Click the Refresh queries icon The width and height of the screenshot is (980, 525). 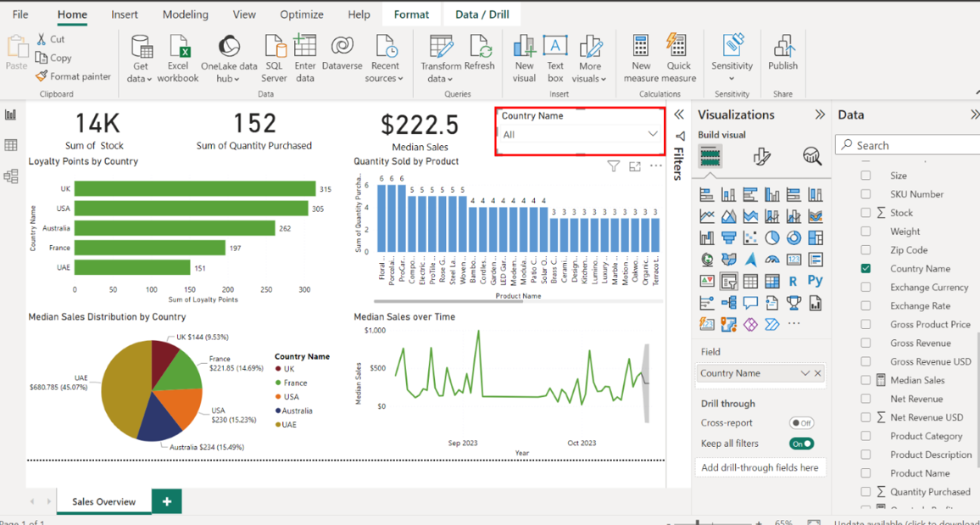479,47
